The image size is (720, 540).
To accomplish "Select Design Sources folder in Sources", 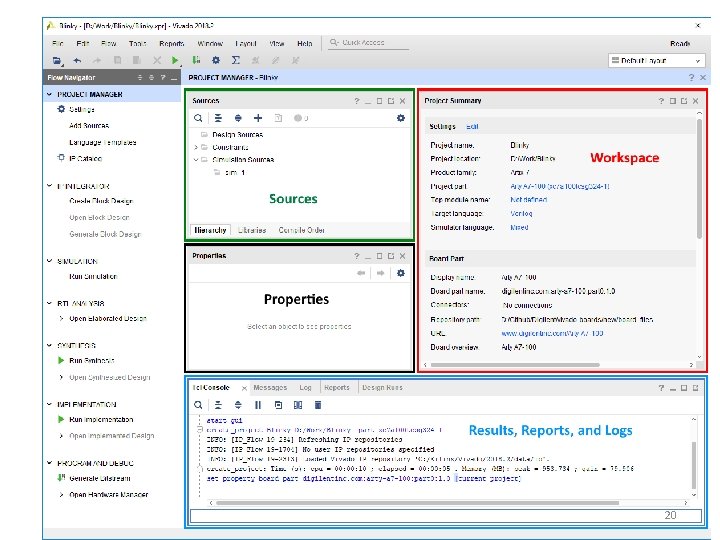I will pyautogui.click(x=237, y=135).
